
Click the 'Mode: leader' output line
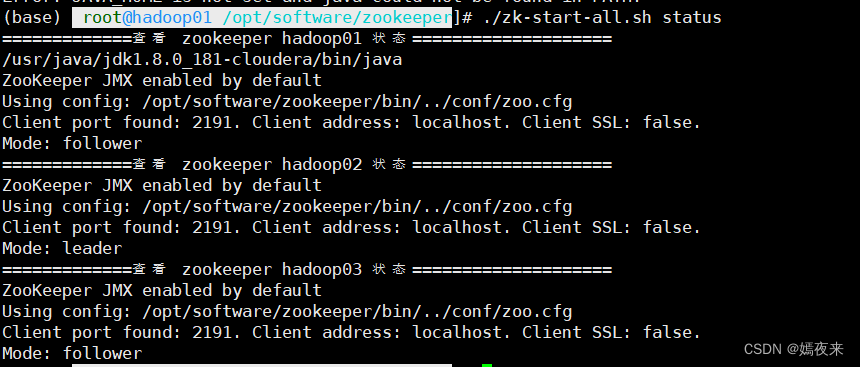(x=62, y=249)
